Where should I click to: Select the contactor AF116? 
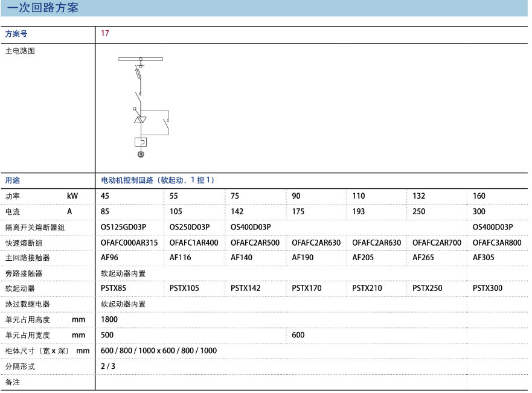(180, 258)
